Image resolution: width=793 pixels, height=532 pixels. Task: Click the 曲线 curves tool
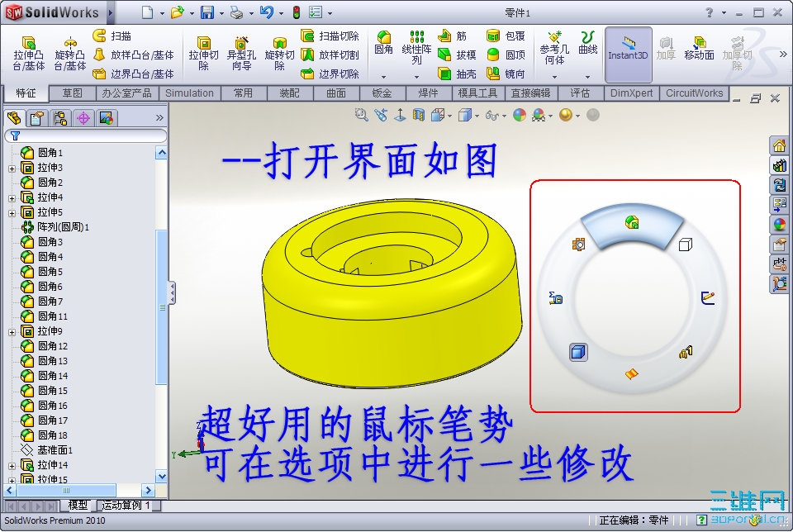(x=587, y=42)
